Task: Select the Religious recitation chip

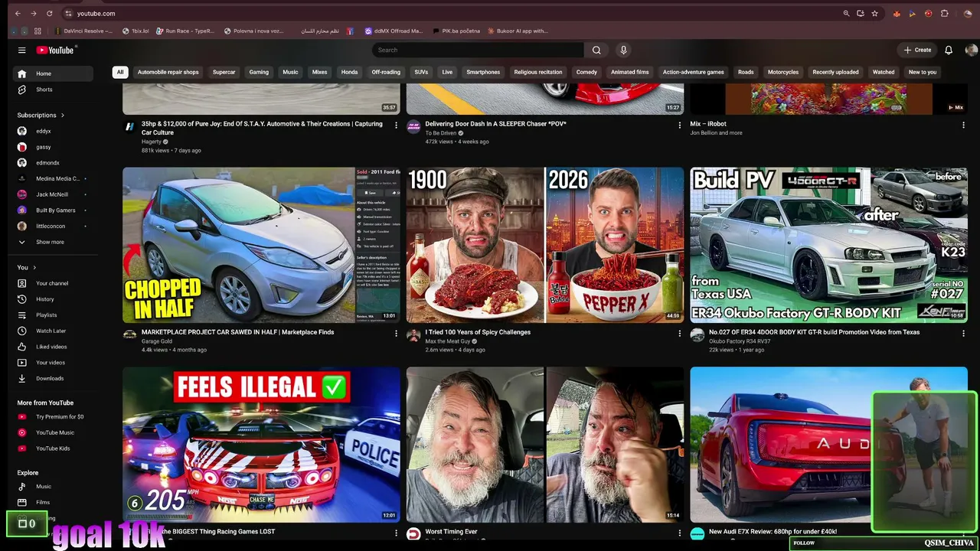Action: [x=538, y=72]
